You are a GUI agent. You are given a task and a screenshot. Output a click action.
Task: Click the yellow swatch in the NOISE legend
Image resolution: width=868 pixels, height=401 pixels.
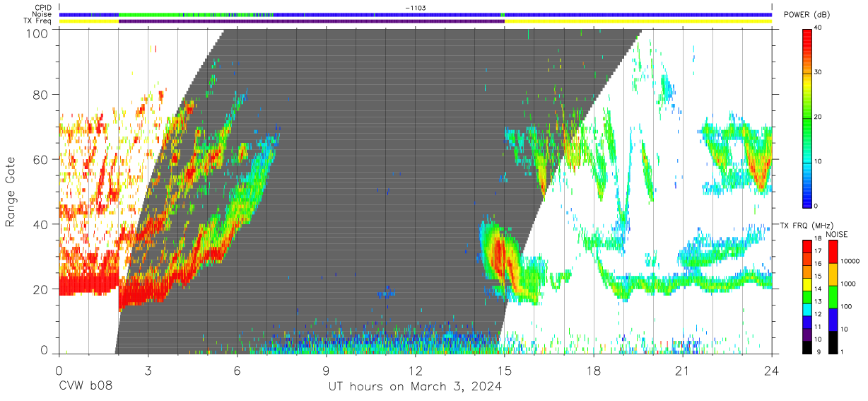(x=835, y=274)
